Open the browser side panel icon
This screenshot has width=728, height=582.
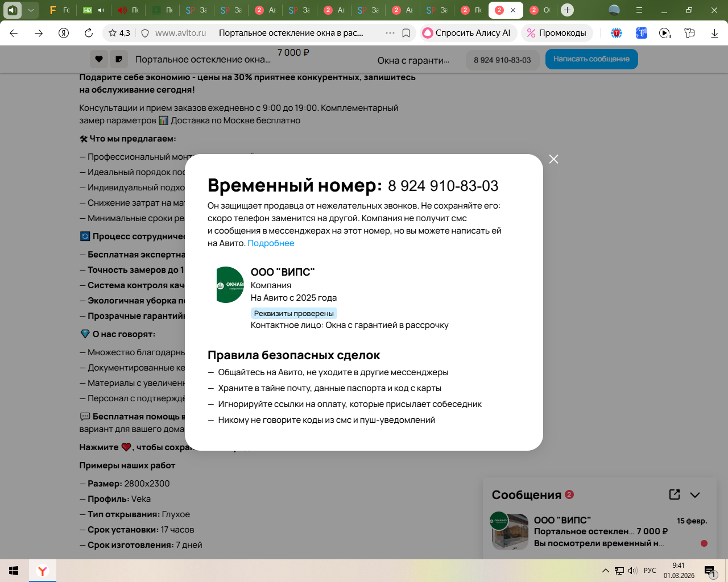coord(13,10)
